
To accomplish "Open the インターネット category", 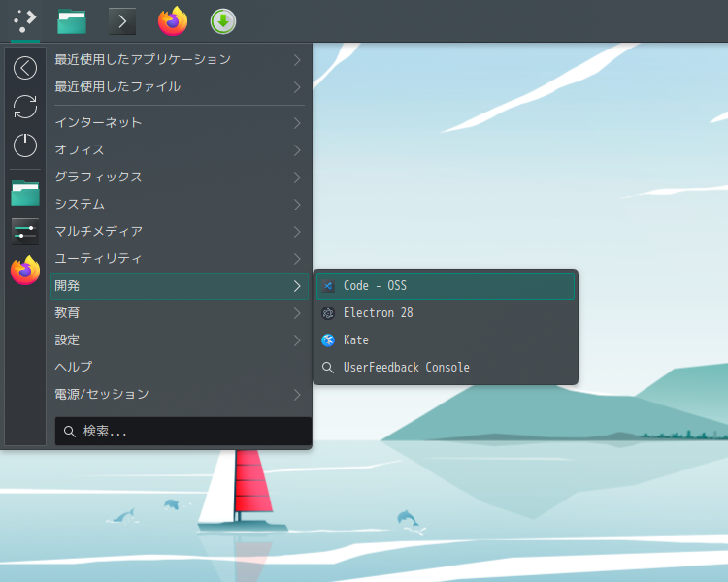I will coord(179,123).
